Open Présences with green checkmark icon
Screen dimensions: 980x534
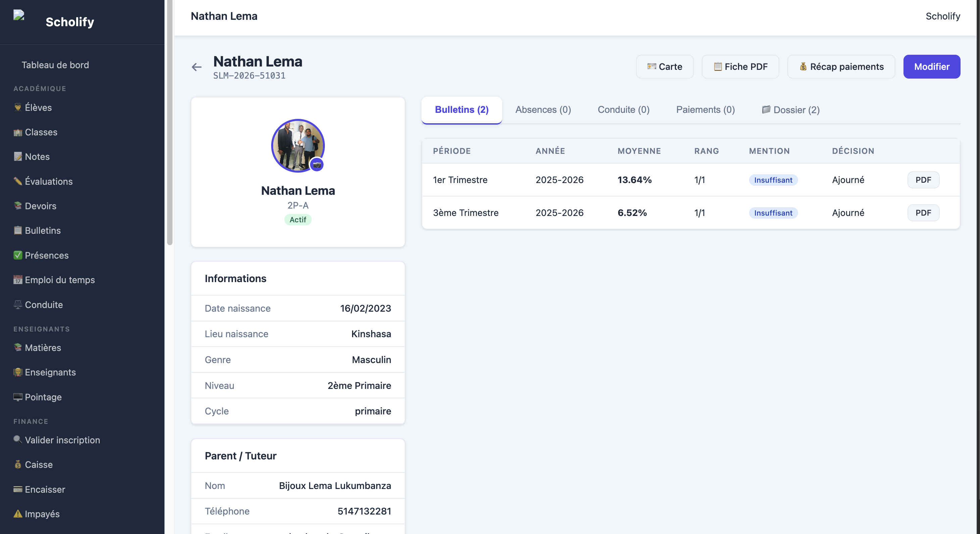[41, 255]
